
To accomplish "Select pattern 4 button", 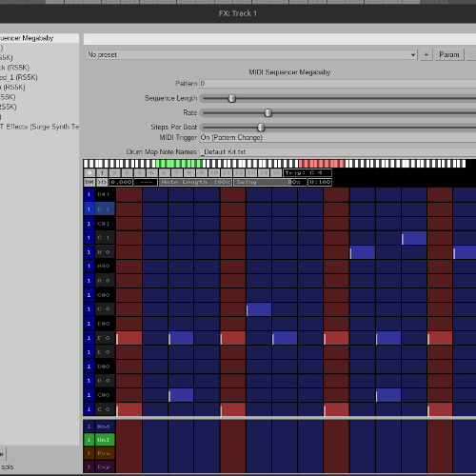I will [x=139, y=173].
